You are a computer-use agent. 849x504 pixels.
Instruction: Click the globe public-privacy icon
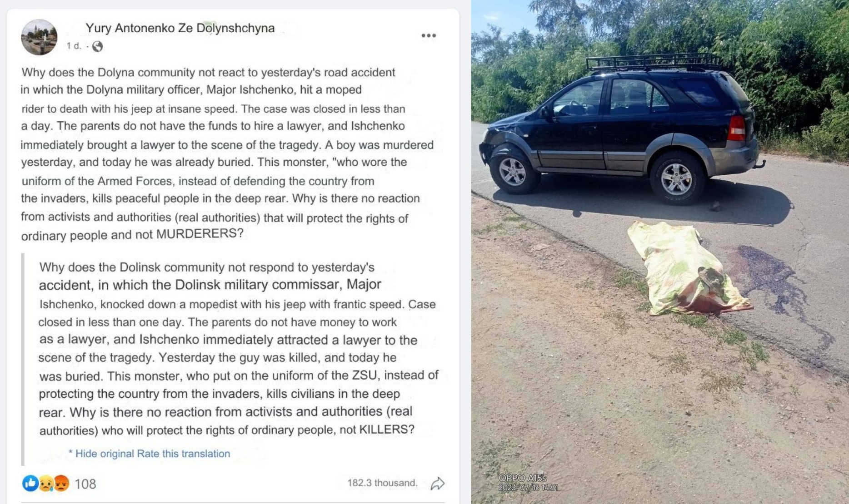(97, 46)
